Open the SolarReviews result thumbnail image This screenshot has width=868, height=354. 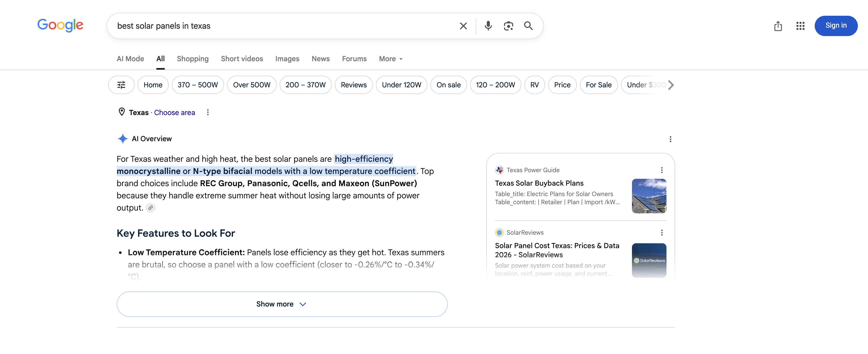[x=649, y=261]
